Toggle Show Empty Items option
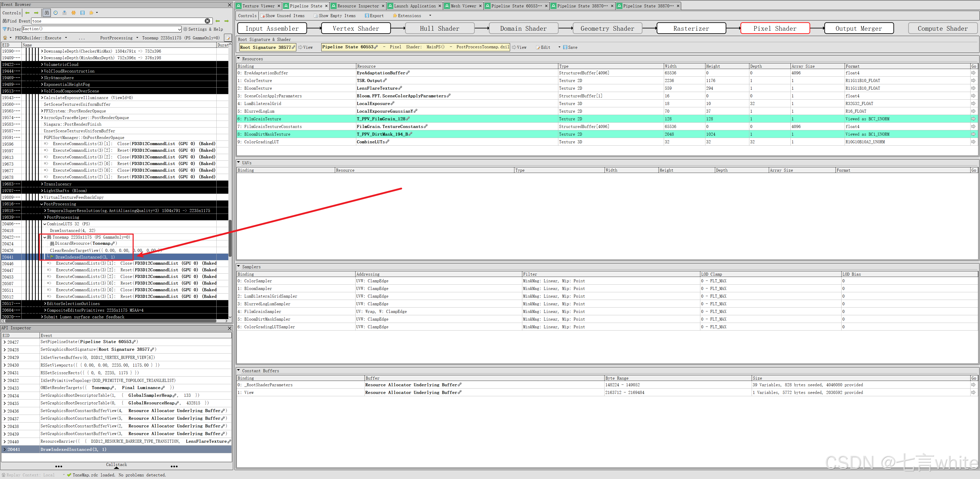This screenshot has height=479, width=980. tap(334, 16)
